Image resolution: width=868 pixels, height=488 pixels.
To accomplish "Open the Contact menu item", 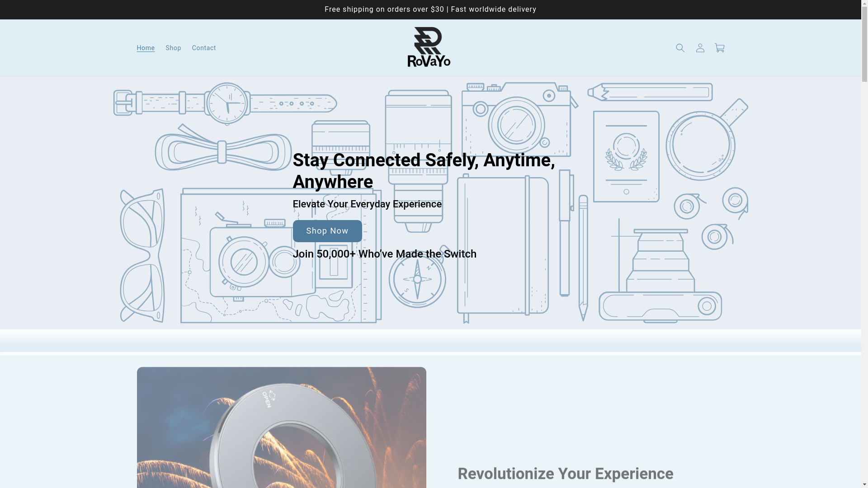I will (x=204, y=48).
